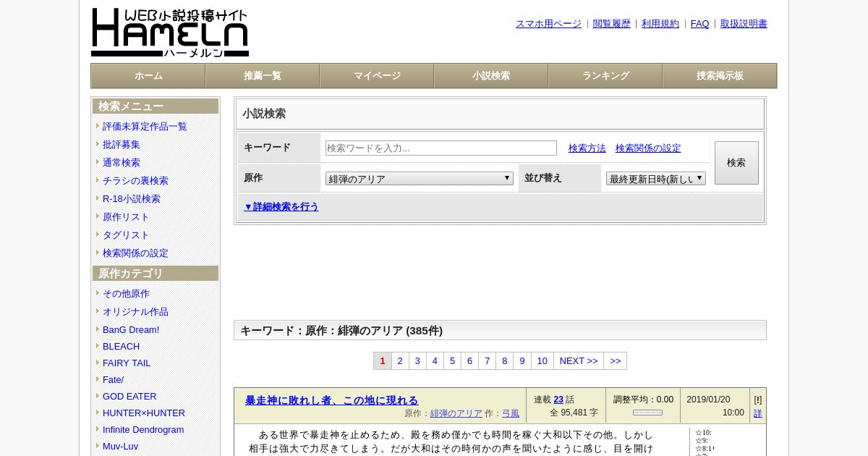
Task: Select BLEACH category
Action: click(121, 346)
